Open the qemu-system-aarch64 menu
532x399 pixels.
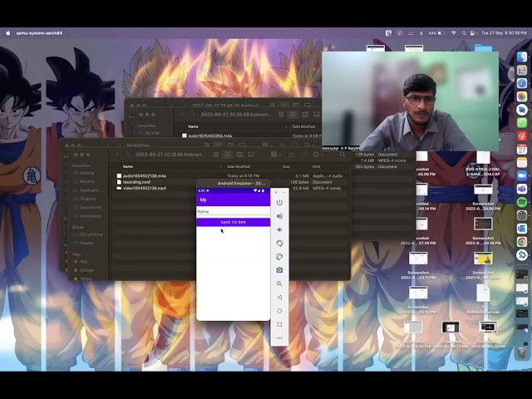coord(39,33)
